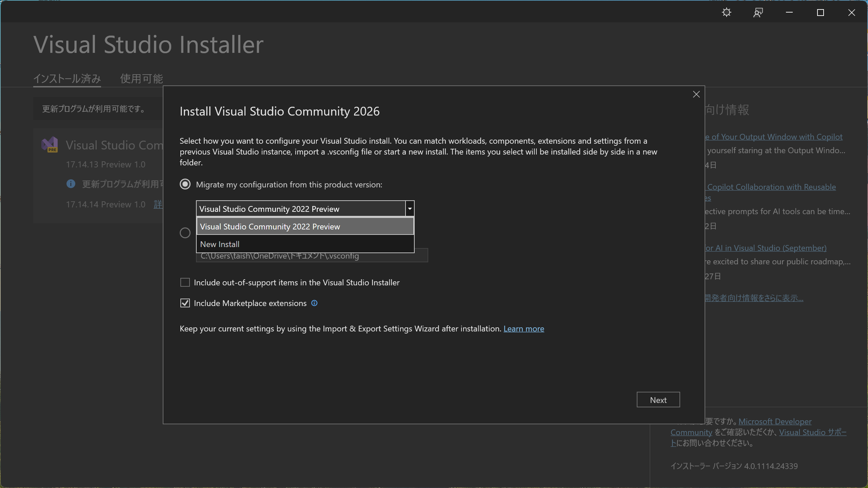Open the feedback person icon in title bar

pyautogui.click(x=758, y=13)
